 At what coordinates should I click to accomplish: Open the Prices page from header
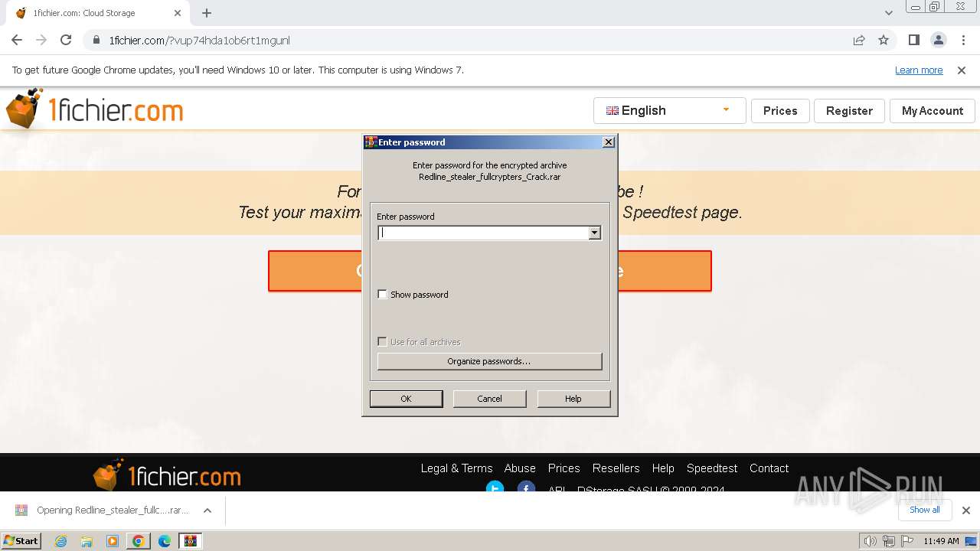coord(780,111)
